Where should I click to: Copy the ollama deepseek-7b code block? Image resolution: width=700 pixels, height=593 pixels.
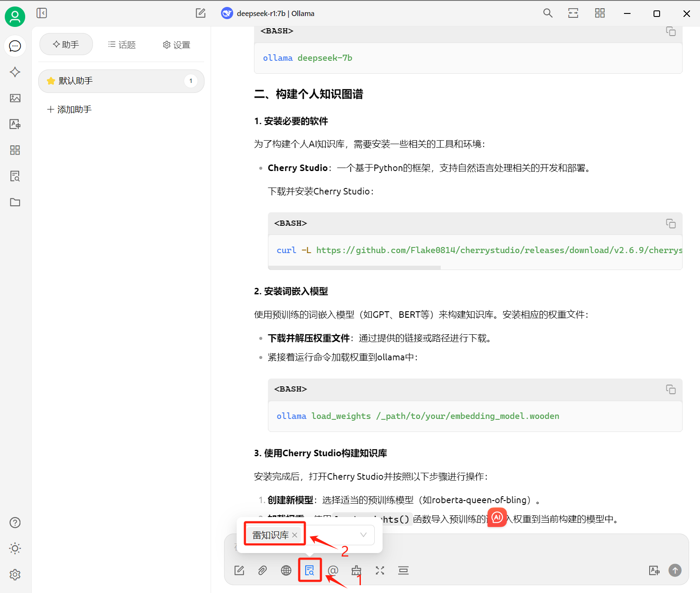[x=671, y=31]
